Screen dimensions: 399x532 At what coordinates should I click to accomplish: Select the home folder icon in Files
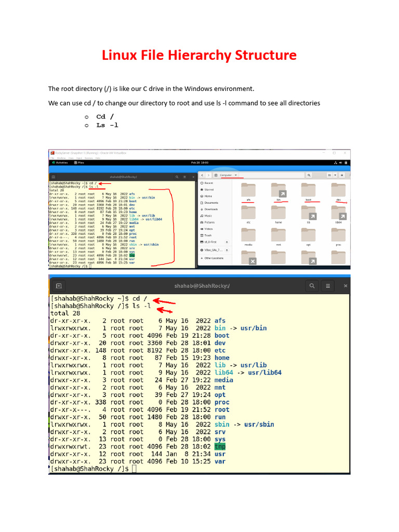pyautogui.click(x=278, y=212)
